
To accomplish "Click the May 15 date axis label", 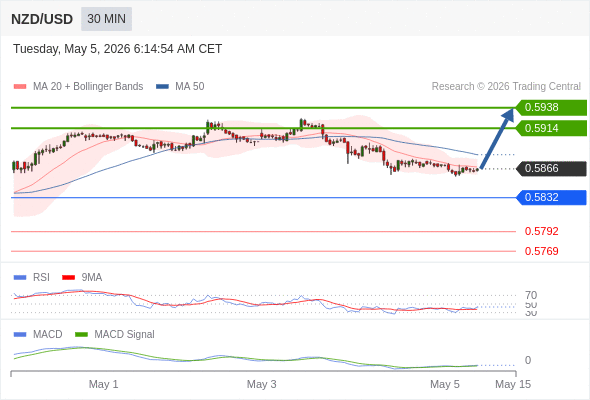I will [x=513, y=384].
